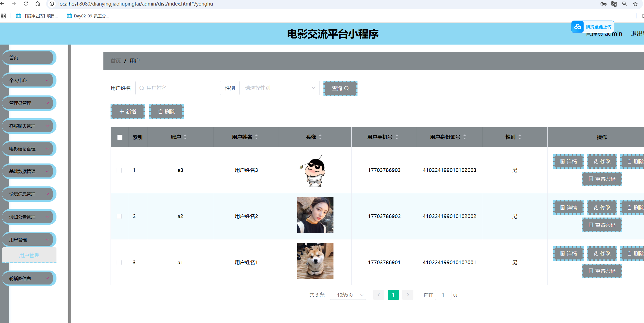
Task: Click the browser address bar URL
Action: (136, 4)
